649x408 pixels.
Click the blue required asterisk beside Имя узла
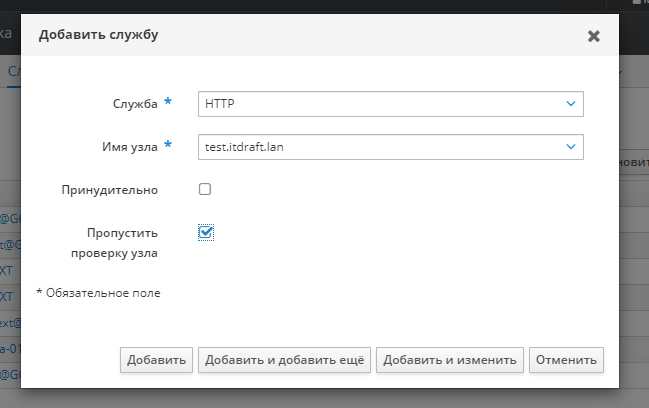[x=168, y=146]
